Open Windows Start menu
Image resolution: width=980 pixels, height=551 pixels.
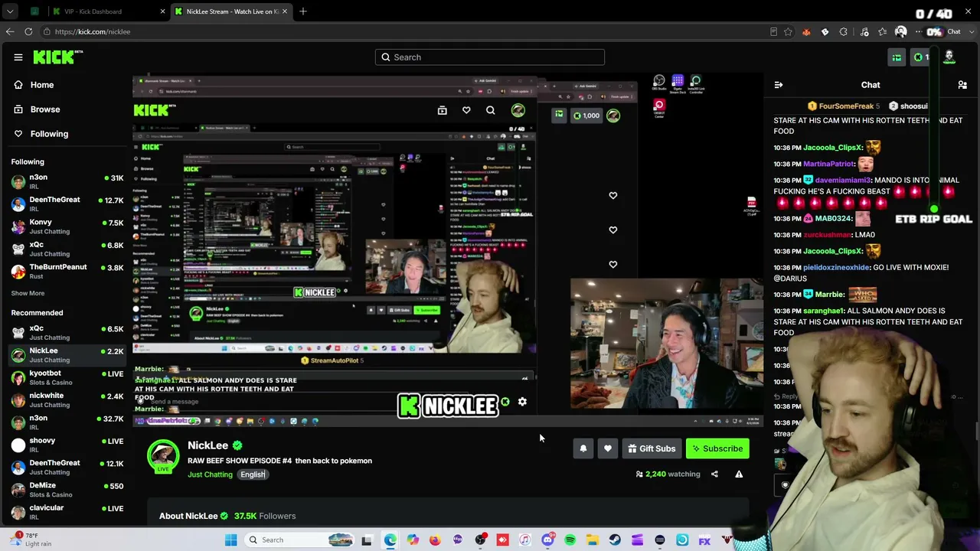click(231, 540)
